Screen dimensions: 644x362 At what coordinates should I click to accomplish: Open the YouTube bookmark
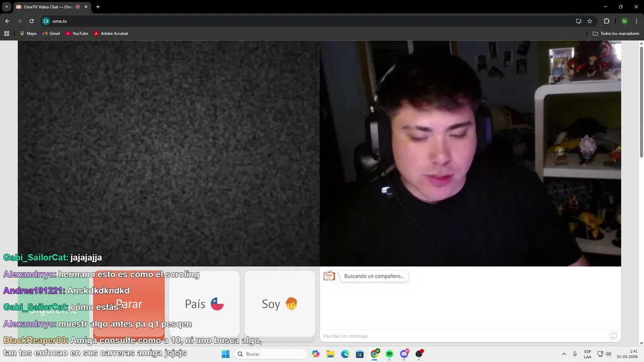click(77, 33)
